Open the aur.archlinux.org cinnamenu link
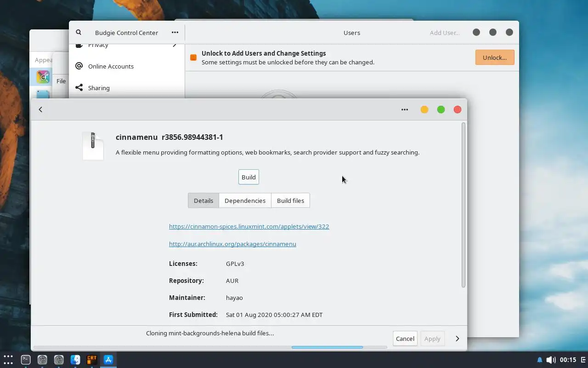 pyautogui.click(x=232, y=244)
